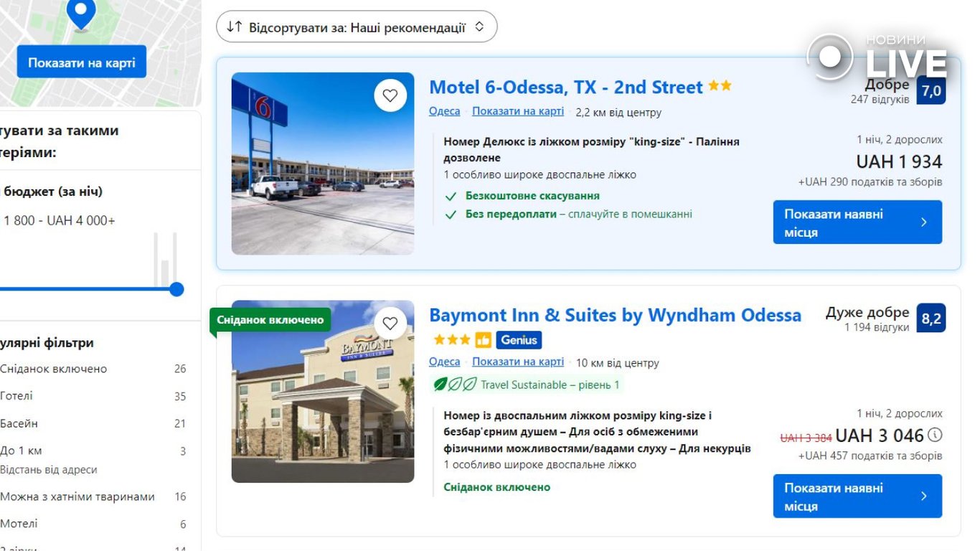
Task: Click the map pin marker icon
Action: (81, 13)
